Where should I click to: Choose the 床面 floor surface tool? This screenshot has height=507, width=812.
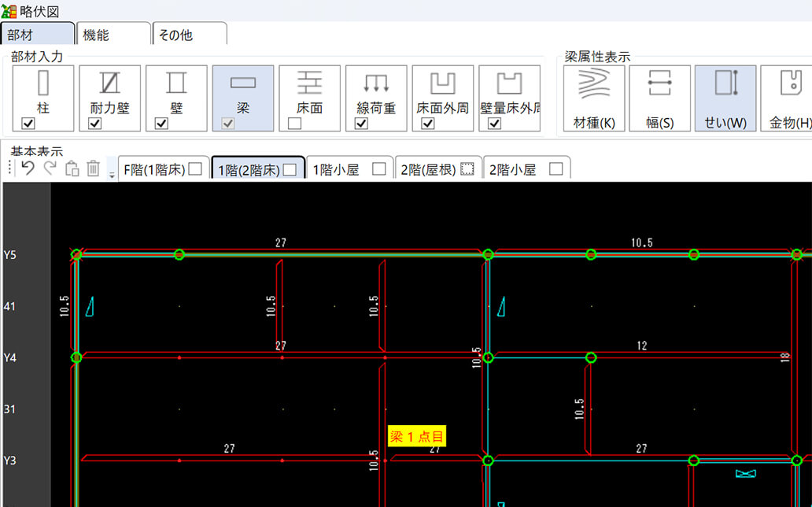pyautogui.click(x=309, y=91)
